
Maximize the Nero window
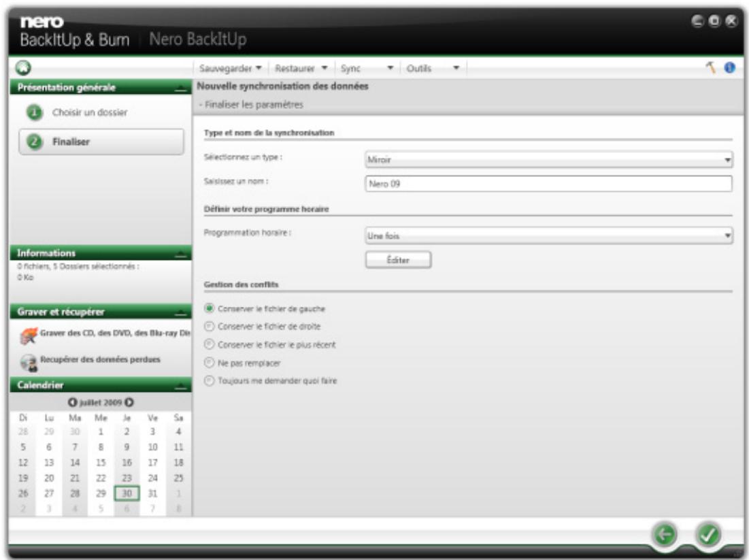714,21
